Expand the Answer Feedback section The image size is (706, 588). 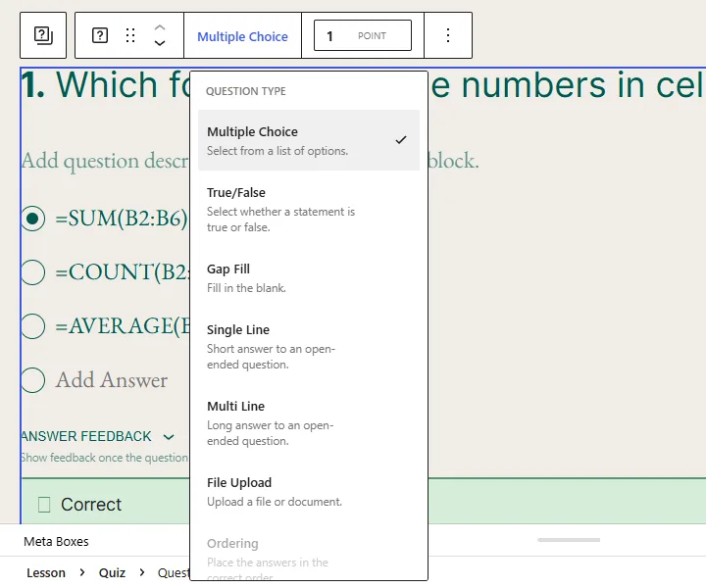pyautogui.click(x=98, y=436)
